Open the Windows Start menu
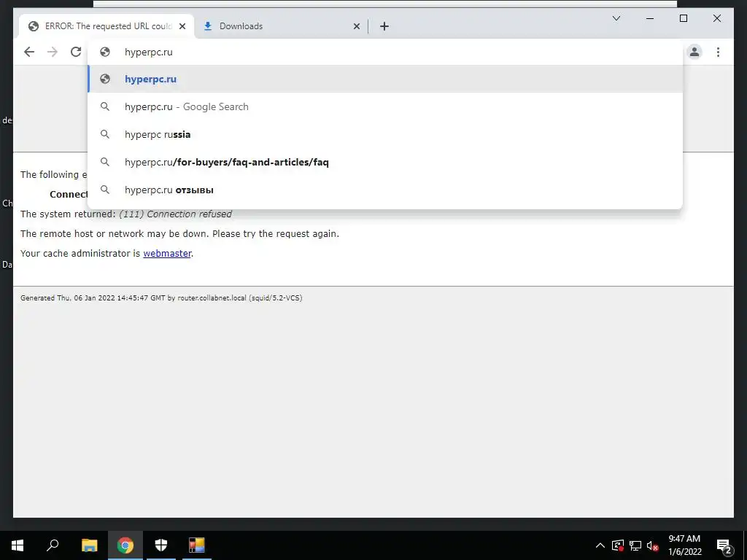This screenshot has height=560, width=747. (x=18, y=545)
